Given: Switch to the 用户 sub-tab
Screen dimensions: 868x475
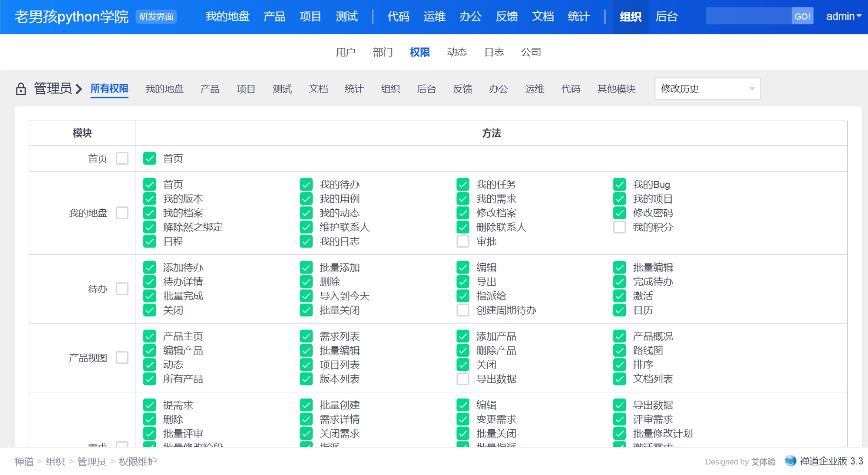Looking at the screenshot, I should tap(345, 52).
